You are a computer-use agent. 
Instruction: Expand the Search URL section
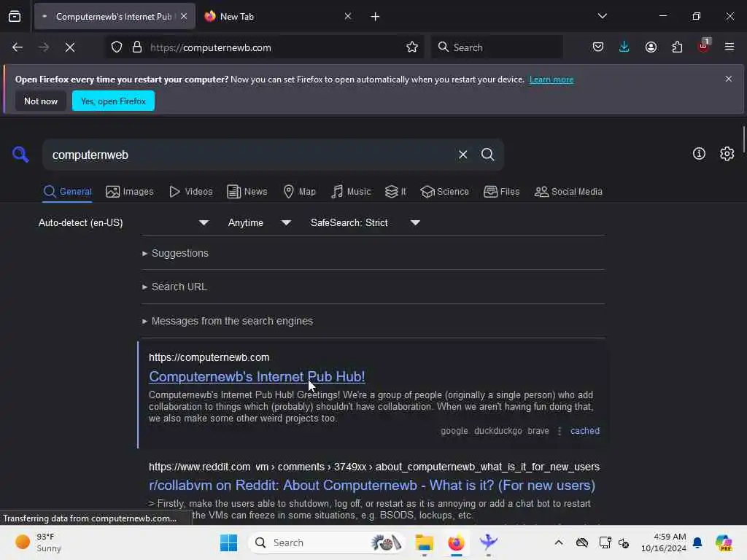[x=174, y=287]
